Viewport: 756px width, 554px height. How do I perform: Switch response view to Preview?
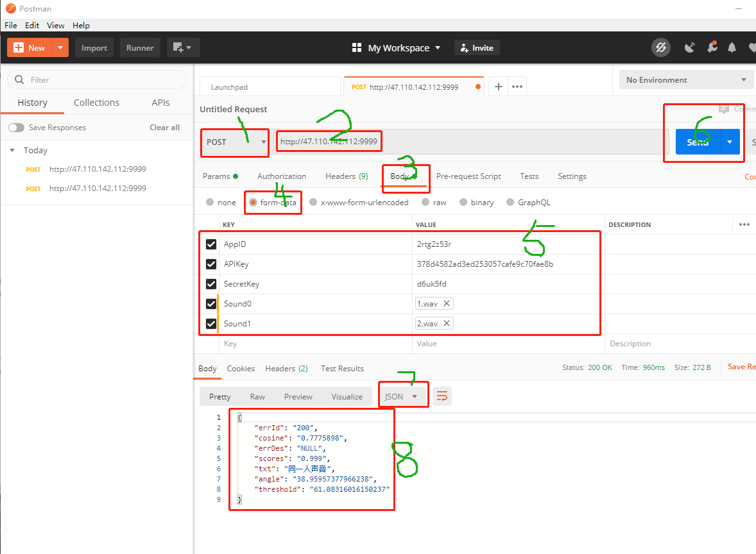click(298, 396)
